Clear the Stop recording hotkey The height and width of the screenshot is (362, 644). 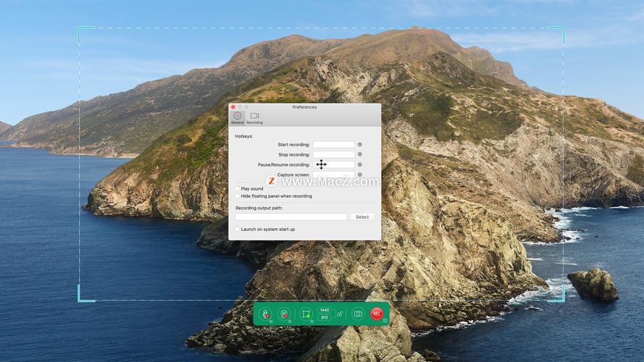click(x=360, y=154)
